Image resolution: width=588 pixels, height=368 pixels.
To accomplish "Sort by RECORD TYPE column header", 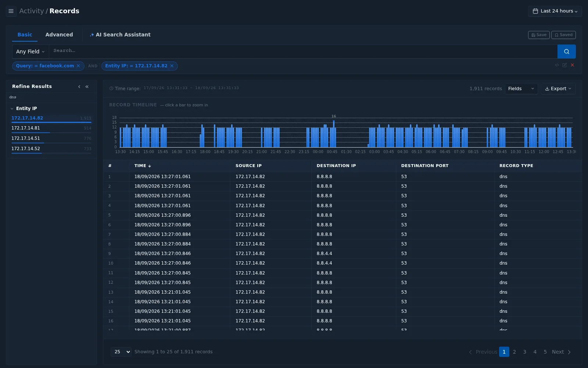I will [516, 166].
